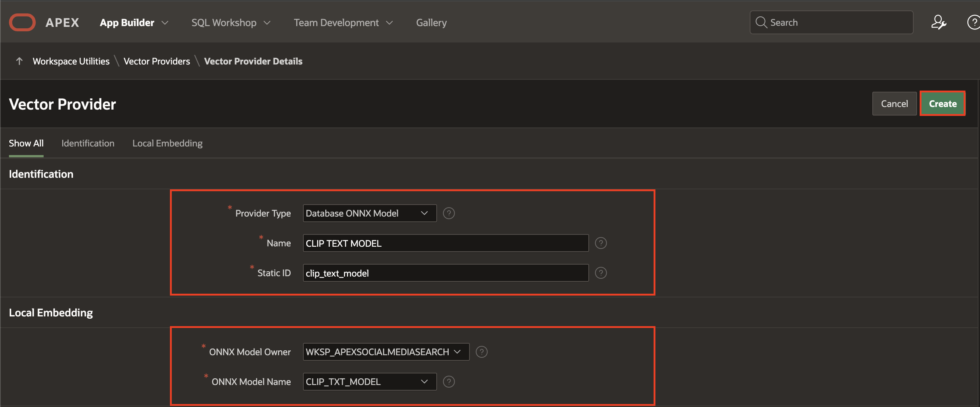The image size is (980, 407).
Task: Show help for Provider Type field
Action: coord(449,214)
